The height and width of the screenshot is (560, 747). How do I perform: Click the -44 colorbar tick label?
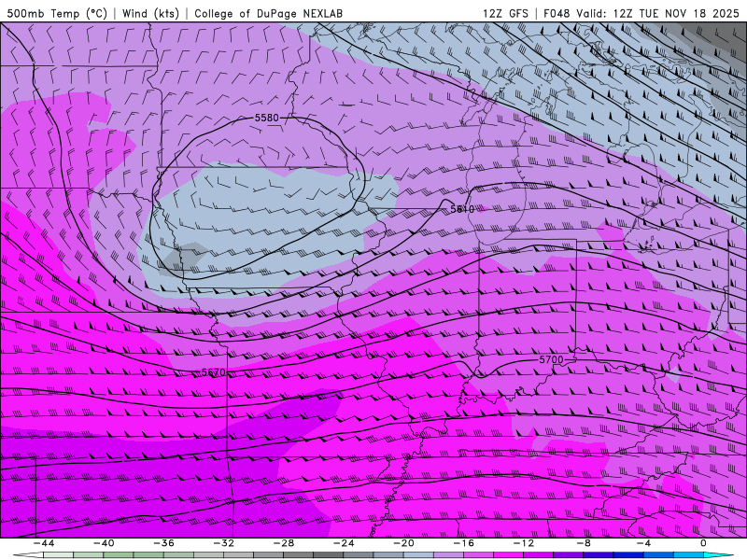tap(44, 543)
